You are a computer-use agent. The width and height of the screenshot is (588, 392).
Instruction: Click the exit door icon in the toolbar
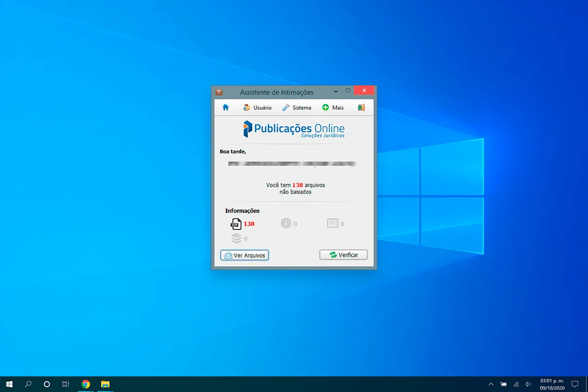click(x=361, y=107)
